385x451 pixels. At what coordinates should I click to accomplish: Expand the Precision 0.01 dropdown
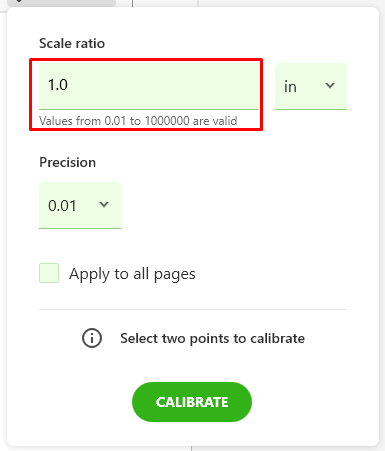(x=80, y=205)
